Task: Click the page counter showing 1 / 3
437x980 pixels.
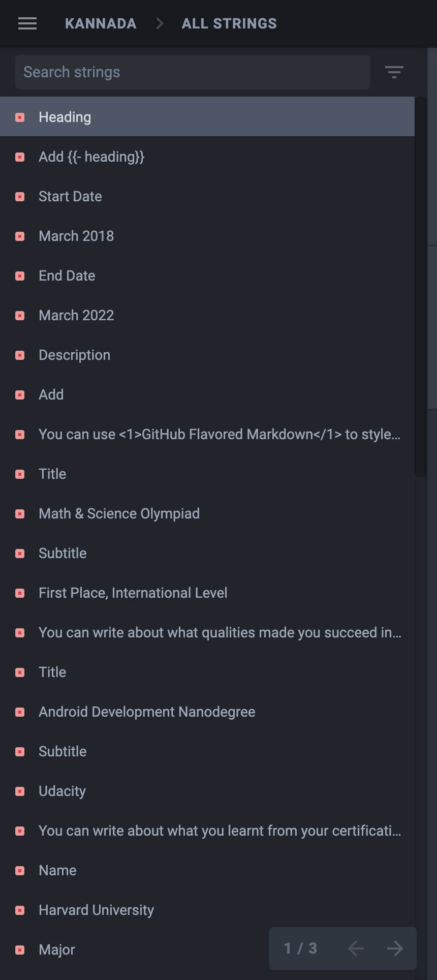Action: [301, 948]
